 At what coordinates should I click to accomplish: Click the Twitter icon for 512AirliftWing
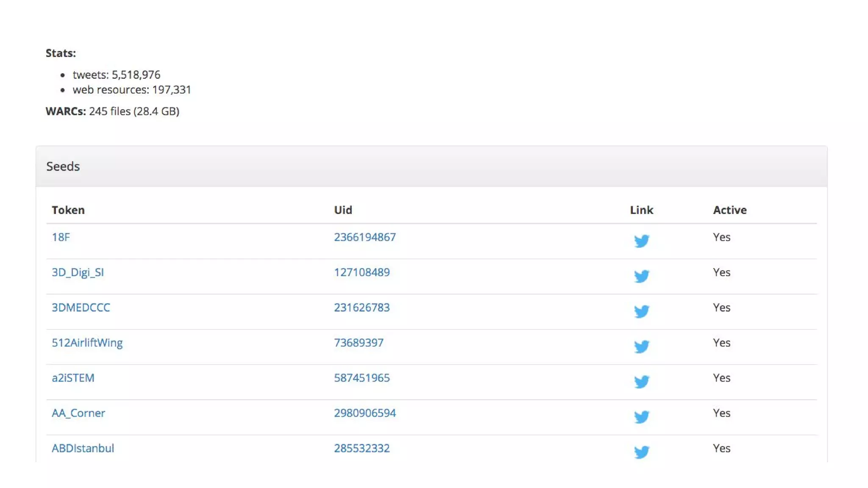point(641,346)
